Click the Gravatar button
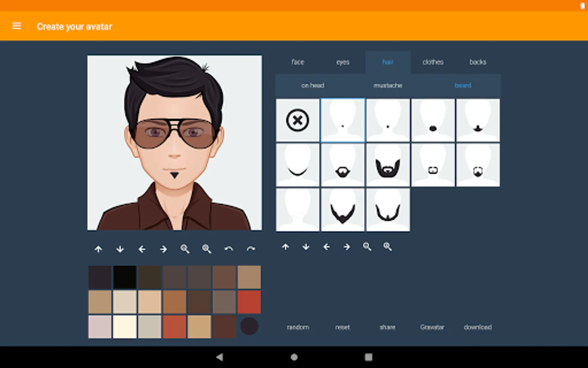Screen dimensions: 588x368 [432, 327]
